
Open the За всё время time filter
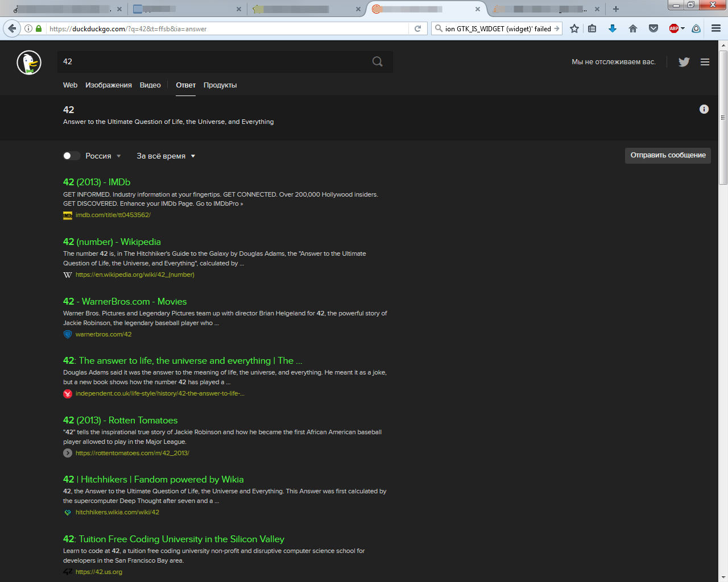pos(166,156)
